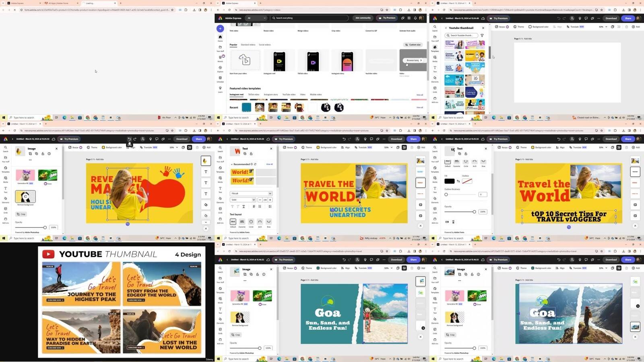644x362 pixels.
Task: Select Text tool in the Reveal the Magic editor sidebar
Action: [6, 189]
